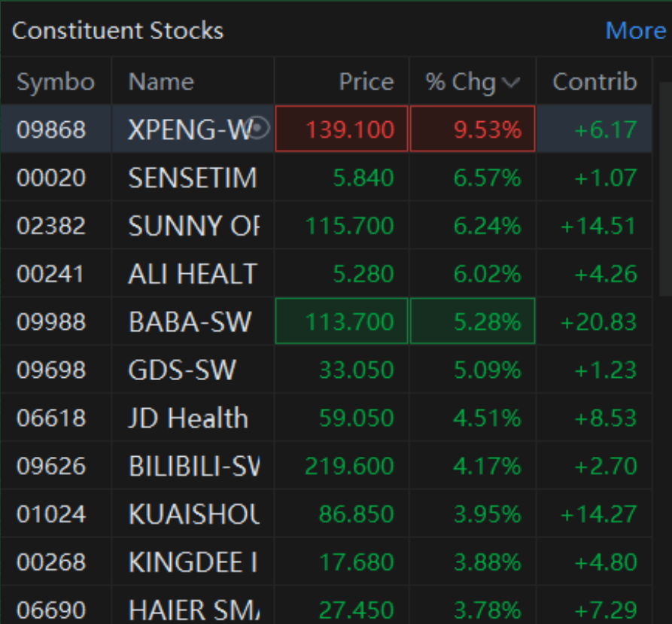The image size is (672, 624).
Task: Click the +2.70 contribution value
Action: [606, 465]
